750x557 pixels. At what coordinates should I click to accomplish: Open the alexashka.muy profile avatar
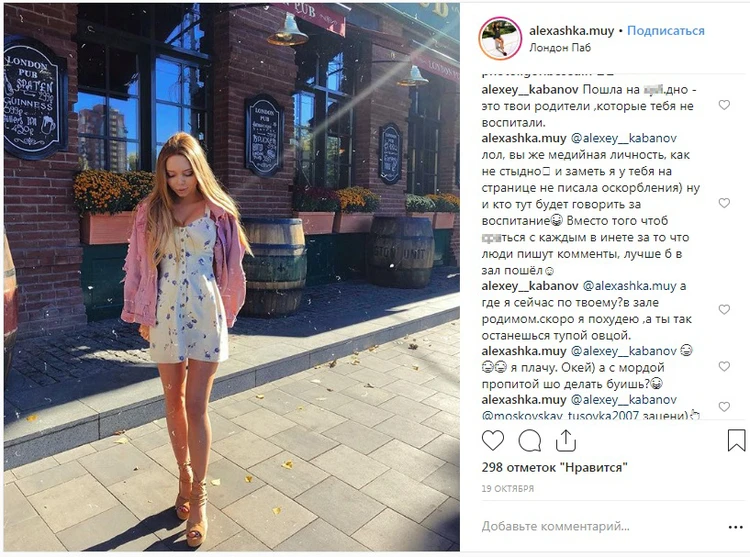(x=500, y=38)
